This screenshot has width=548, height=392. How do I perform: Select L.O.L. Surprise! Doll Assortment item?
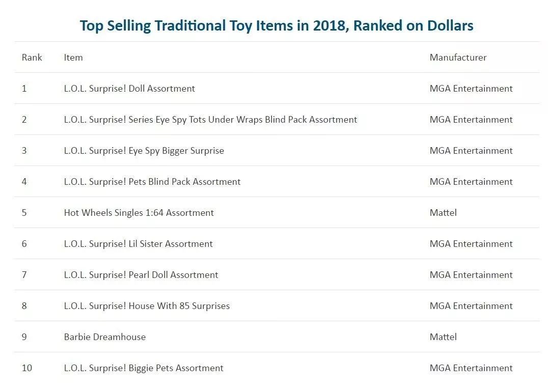click(129, 89)
